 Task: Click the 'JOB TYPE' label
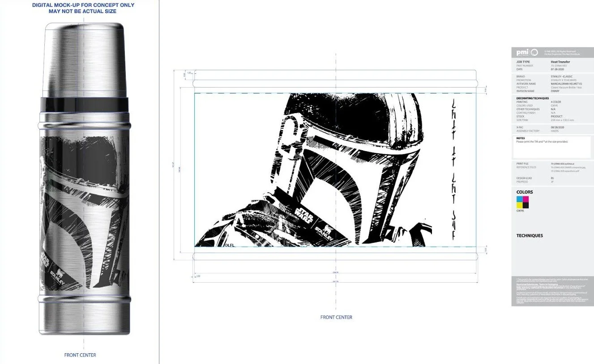pos(523,62)
